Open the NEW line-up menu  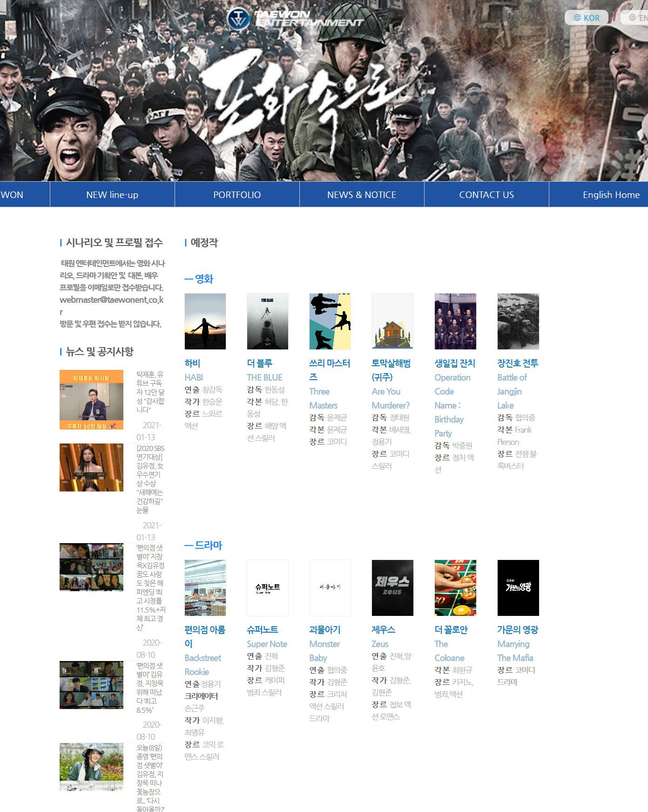(x=112, y=195)
